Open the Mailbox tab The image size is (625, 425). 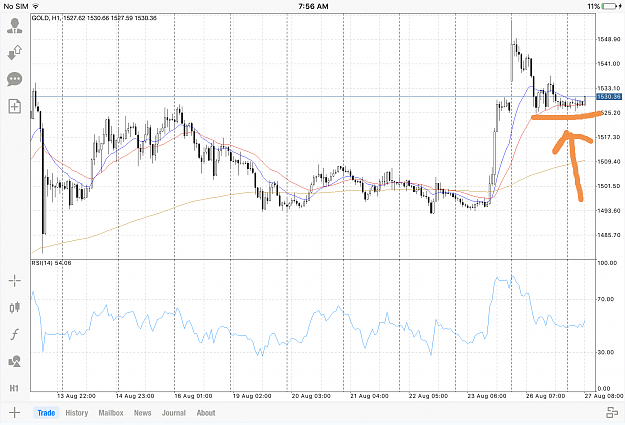click(x=111, y=413)
